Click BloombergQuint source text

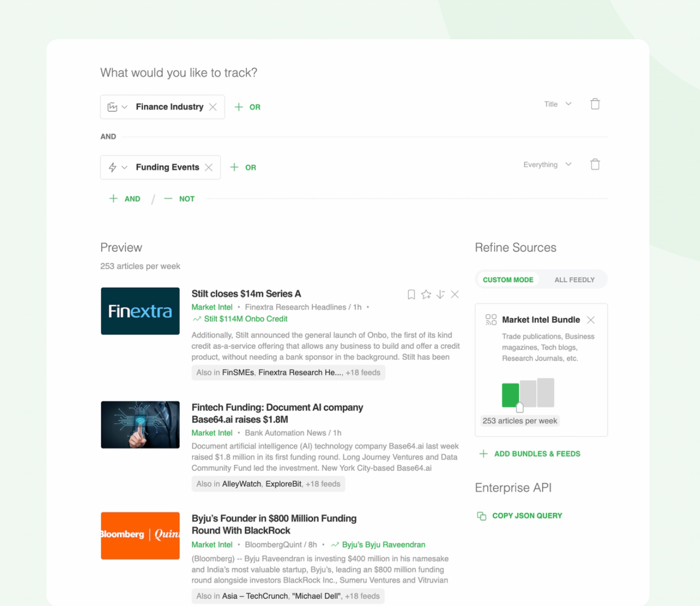pos(274,545)
